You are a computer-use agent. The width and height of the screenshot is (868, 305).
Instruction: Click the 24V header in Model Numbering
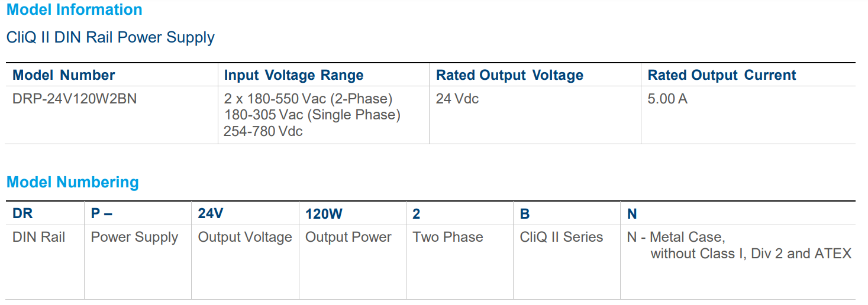click(211, 214)
